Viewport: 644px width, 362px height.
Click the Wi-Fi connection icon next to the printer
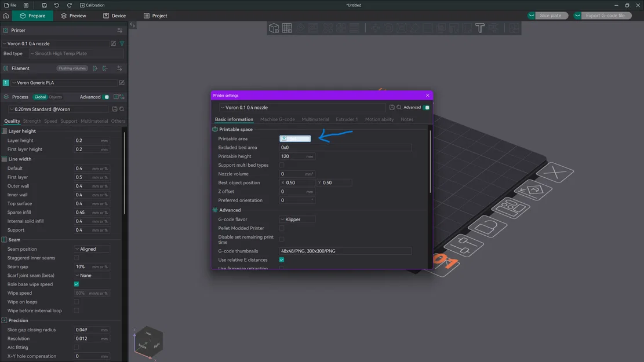coord(122,43)
